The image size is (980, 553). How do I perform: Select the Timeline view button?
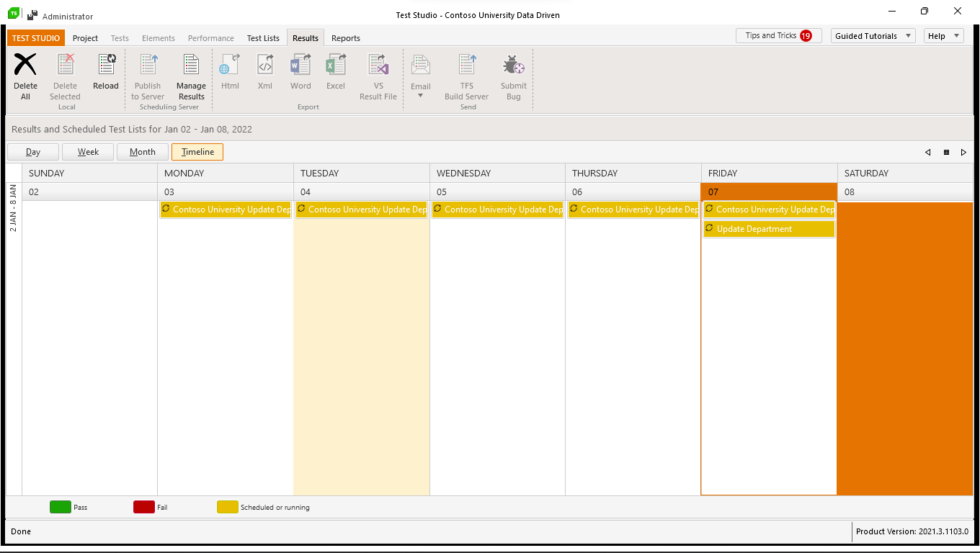click(x=197, y=152)
